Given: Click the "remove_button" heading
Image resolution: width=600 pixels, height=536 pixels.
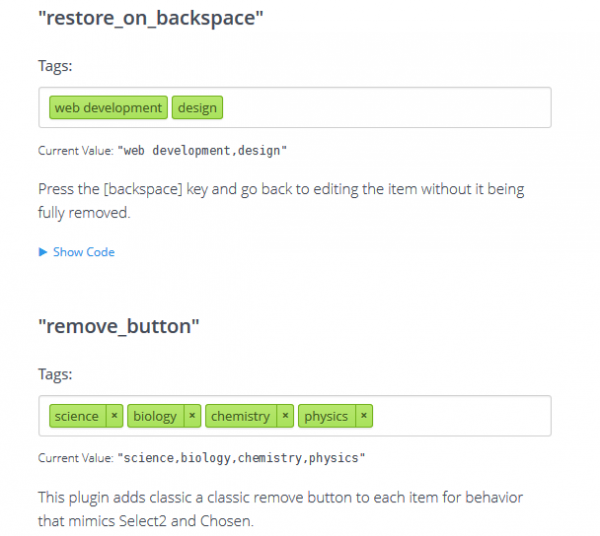Looking at the screenshot, I should 120,326.
